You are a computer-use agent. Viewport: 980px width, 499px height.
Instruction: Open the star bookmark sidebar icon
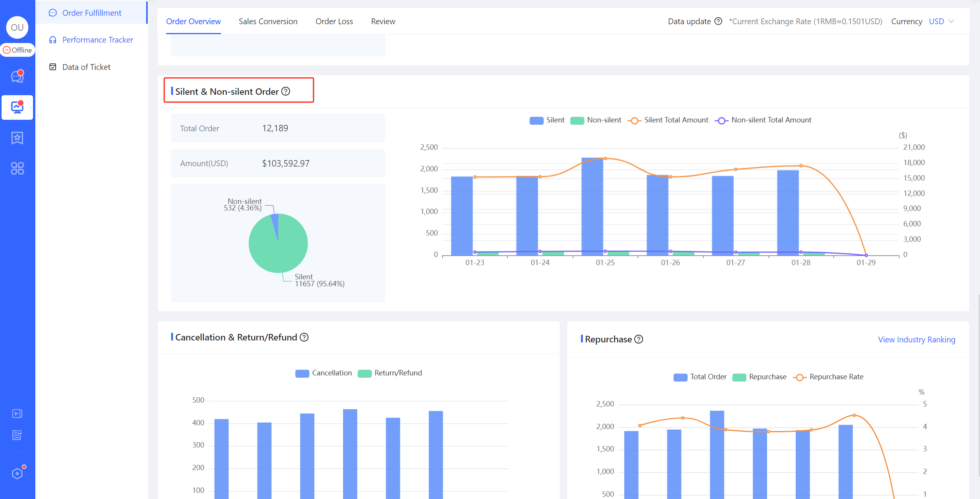tap(17, 138)
